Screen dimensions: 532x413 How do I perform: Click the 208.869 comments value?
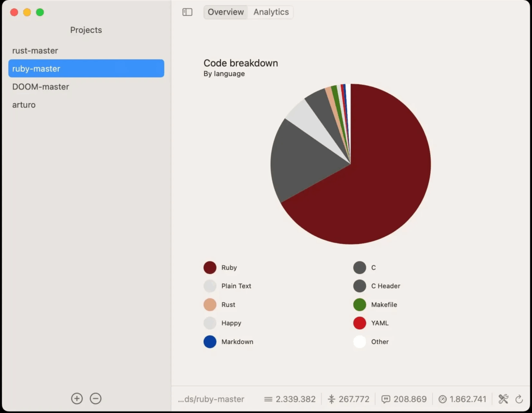tap(410, 399)
